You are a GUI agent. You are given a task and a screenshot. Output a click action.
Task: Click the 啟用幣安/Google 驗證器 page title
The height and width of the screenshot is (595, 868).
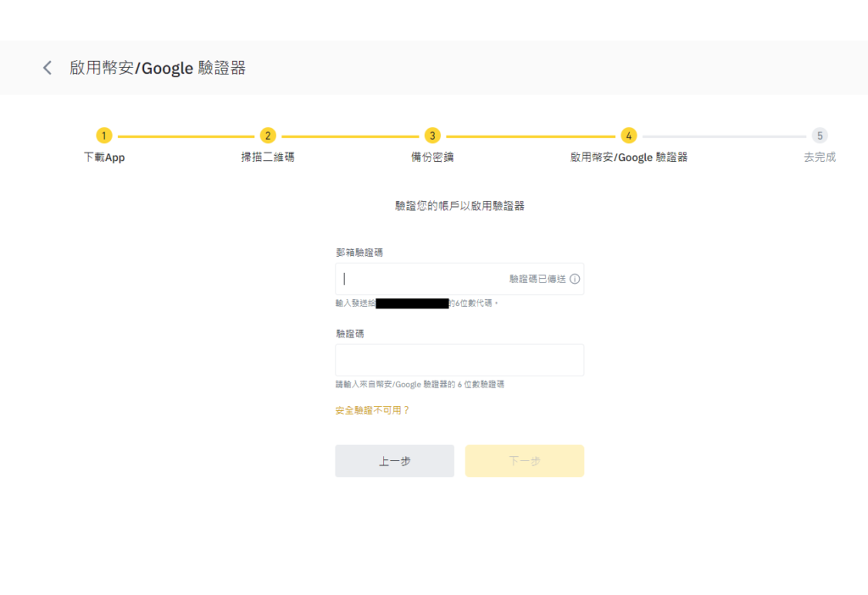[157, 68]
